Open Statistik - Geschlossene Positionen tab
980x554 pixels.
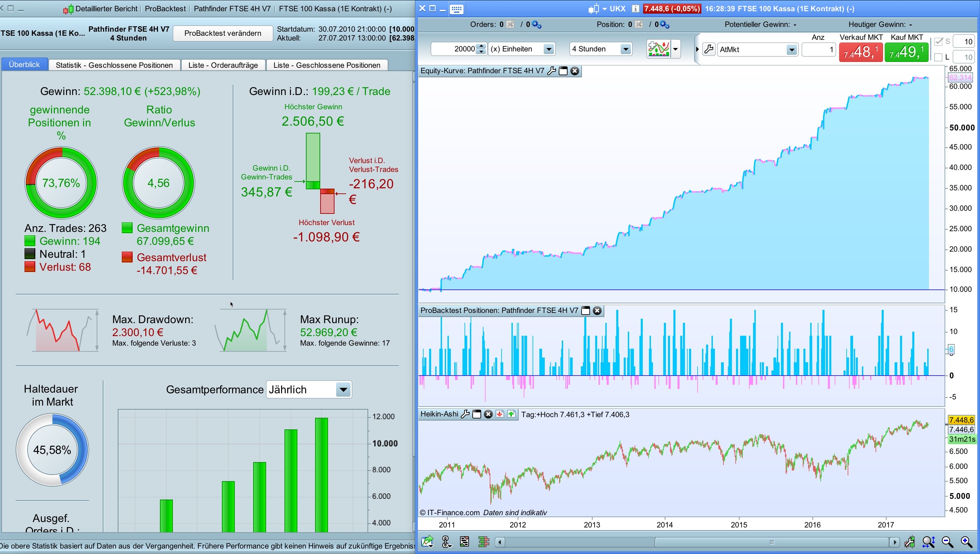tap(114, 65)
